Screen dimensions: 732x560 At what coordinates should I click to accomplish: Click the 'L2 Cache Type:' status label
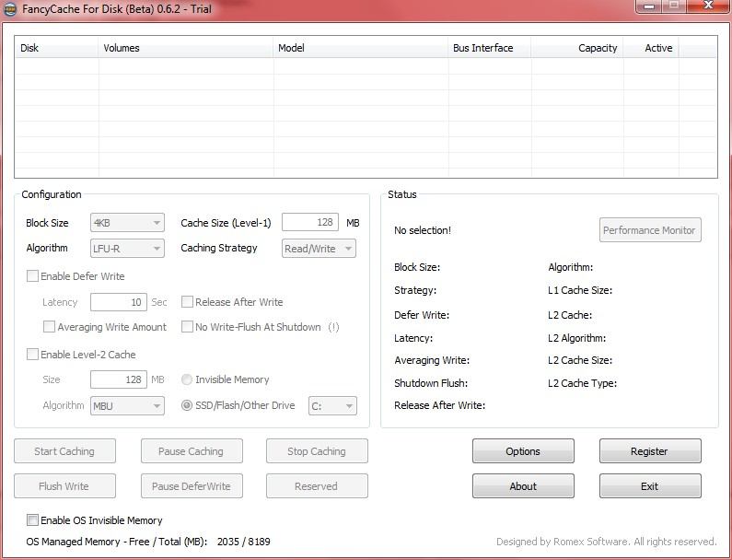pyautogui.click(x=582, y=383)
